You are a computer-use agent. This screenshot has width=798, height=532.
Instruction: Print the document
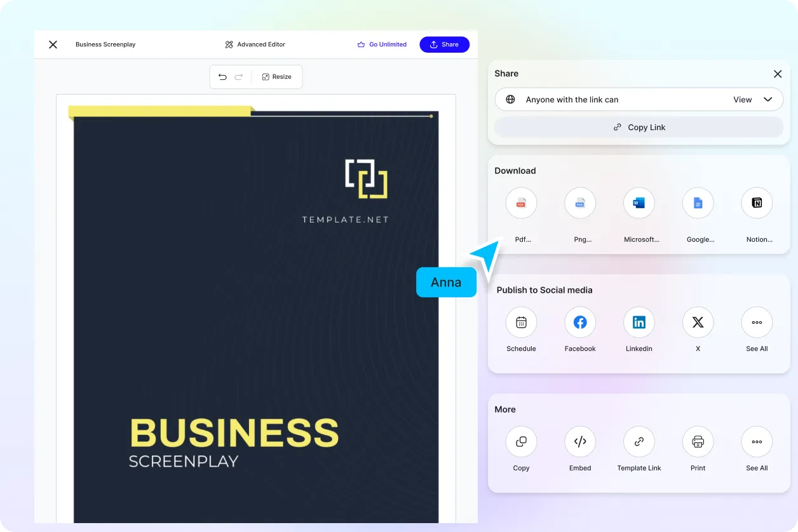coord(698,442)
